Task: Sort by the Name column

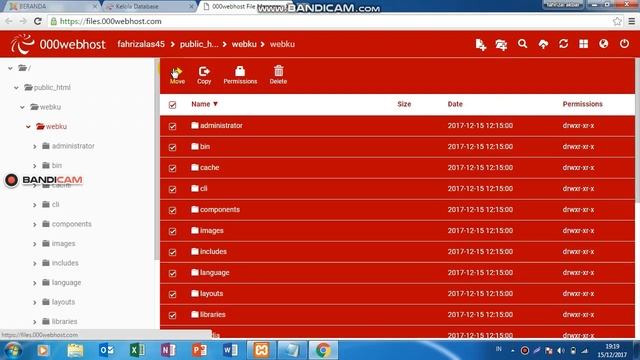Action: tap(204, 104)
